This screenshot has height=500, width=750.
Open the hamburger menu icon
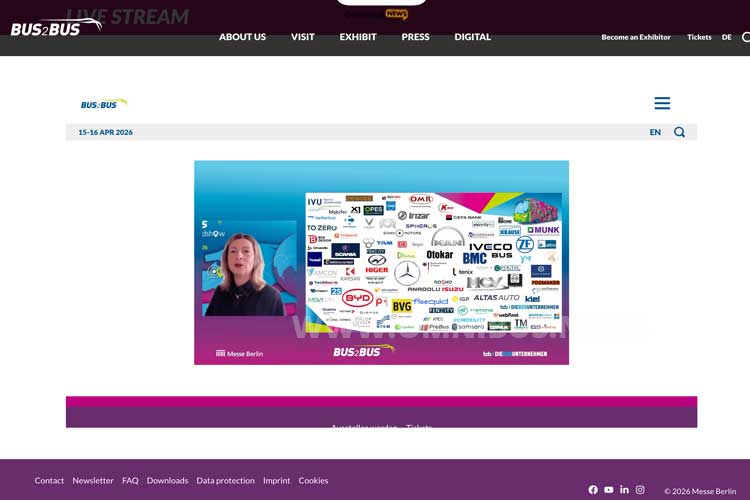(x=662, y=103)
